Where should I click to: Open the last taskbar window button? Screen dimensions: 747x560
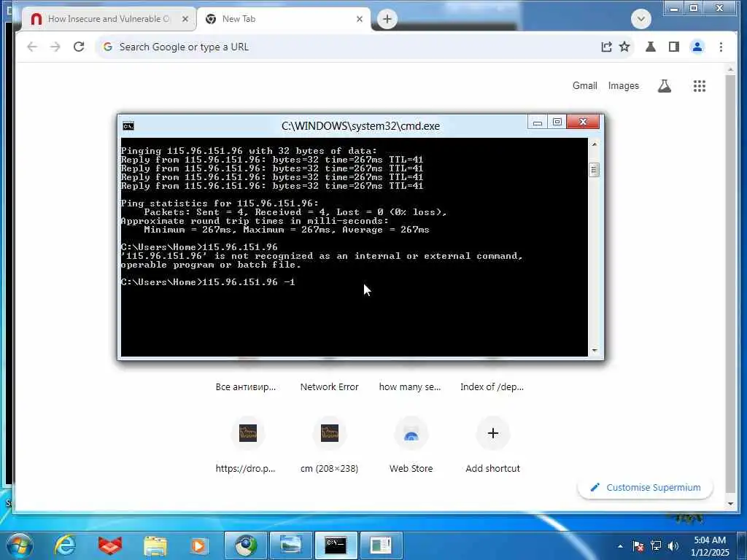pos(381,545)
